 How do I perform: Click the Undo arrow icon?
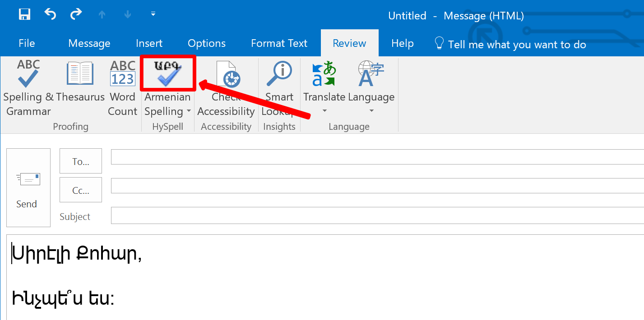[50, 14]
